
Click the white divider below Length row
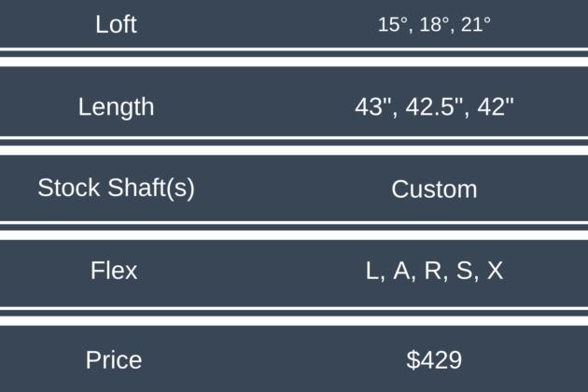coord(294,145)
